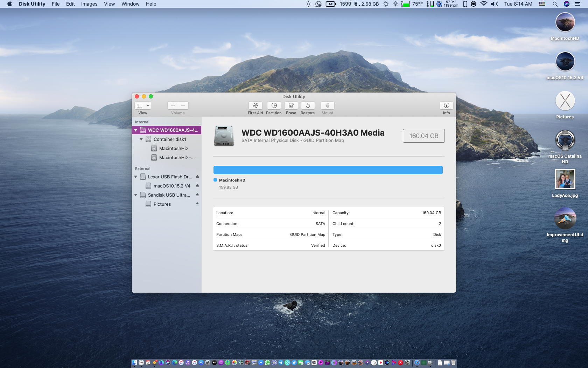Select the ImprovementUI.dmg desktop file
Viewport: 588px width, 368px height.
coord(565,218)
